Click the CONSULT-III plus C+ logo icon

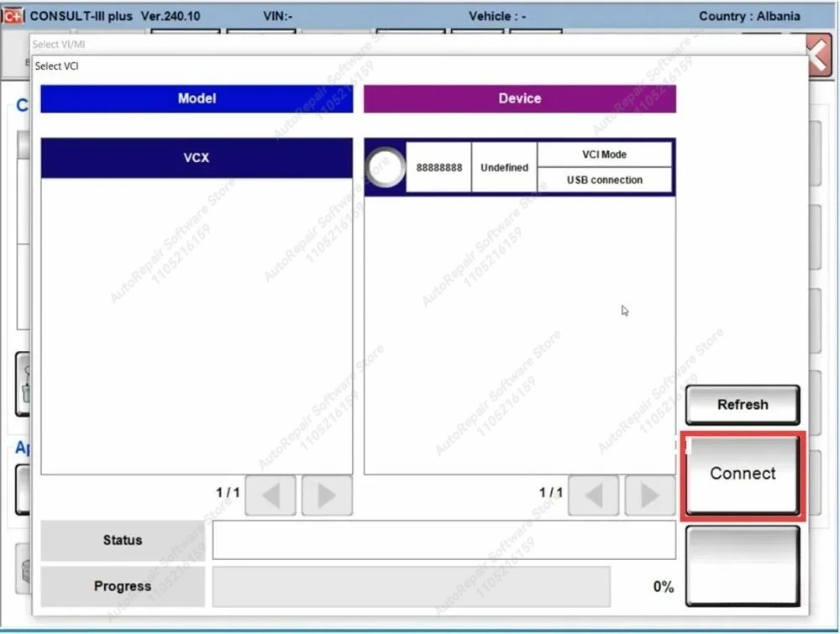pos(12,15)
